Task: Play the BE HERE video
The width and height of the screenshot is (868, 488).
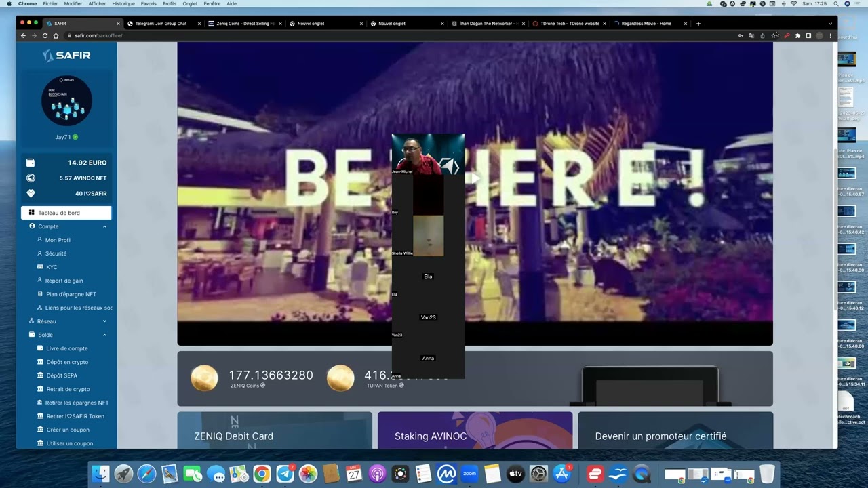Action: pyautogui.click(x=475, y=179)
